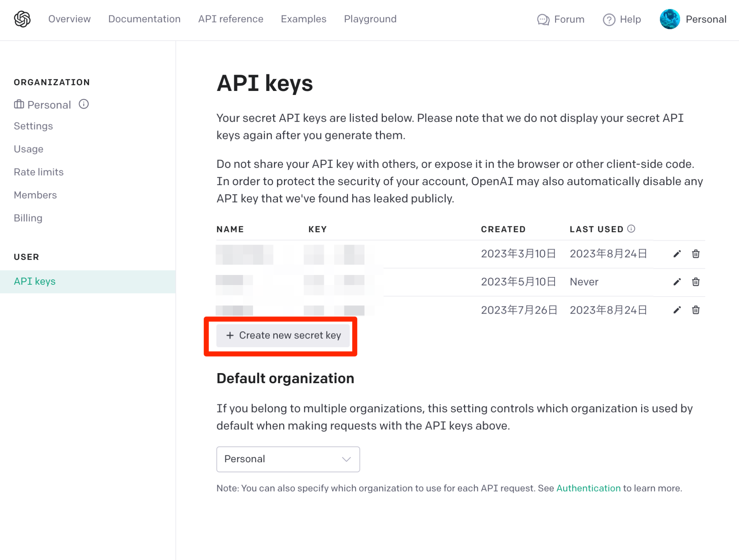Click the info icon beside LAST USED header

632,228
